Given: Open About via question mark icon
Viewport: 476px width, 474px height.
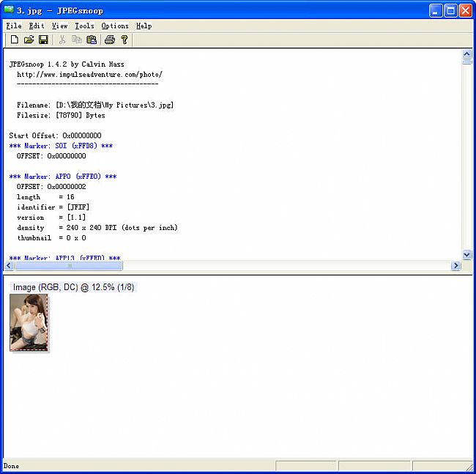Looking at the screenshot, I should click(124, 40).
